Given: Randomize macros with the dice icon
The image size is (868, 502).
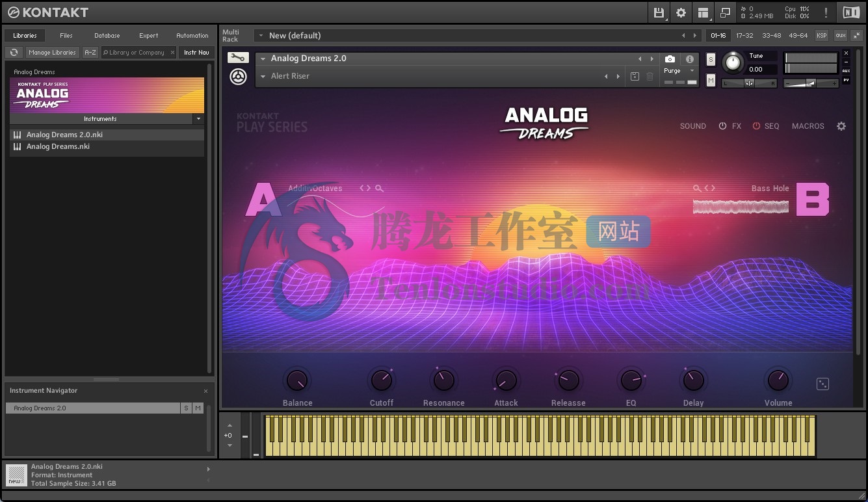Looking at the screenshot, I should click(x=822, y=384).
